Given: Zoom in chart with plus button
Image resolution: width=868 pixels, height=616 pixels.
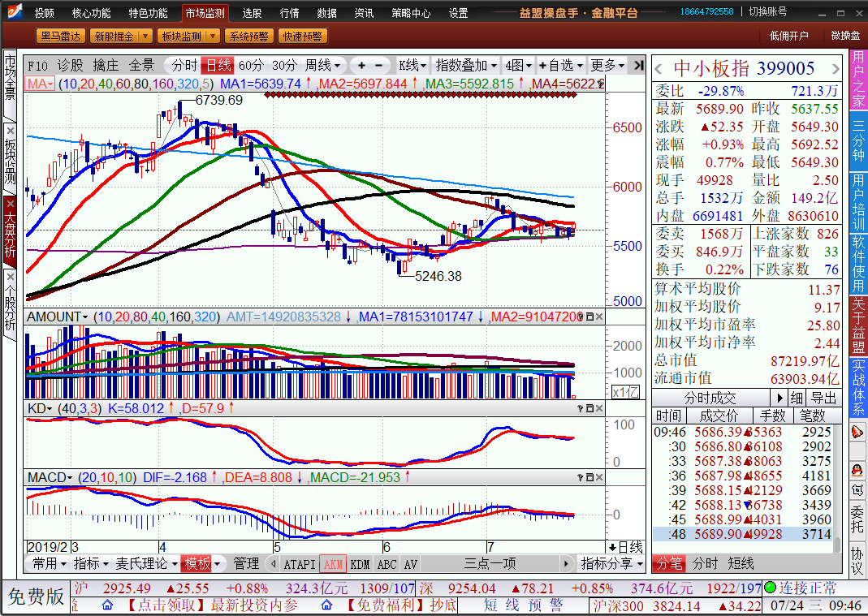Looking at the screenshot, I should point(361,65).
